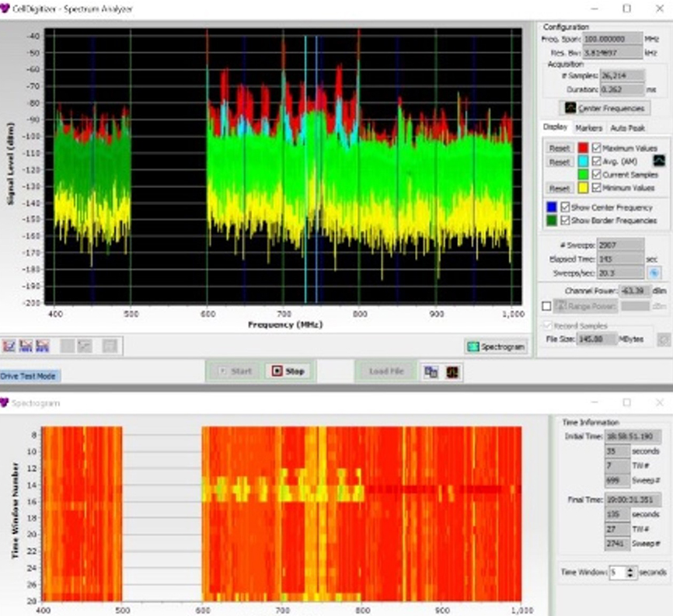The height and width of the screenshot is (616, 673).
Task: Decrease Time Window with the down arrow
Action: tap(629, 576)
